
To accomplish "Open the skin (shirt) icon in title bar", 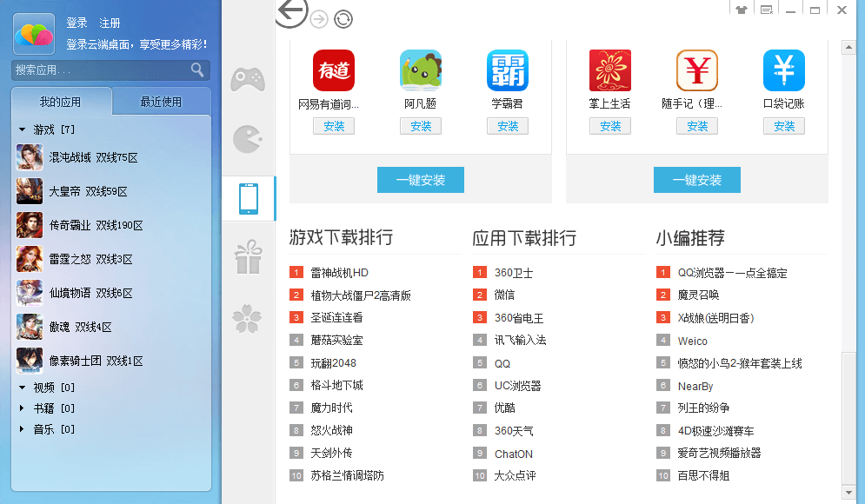I will 742,10.
